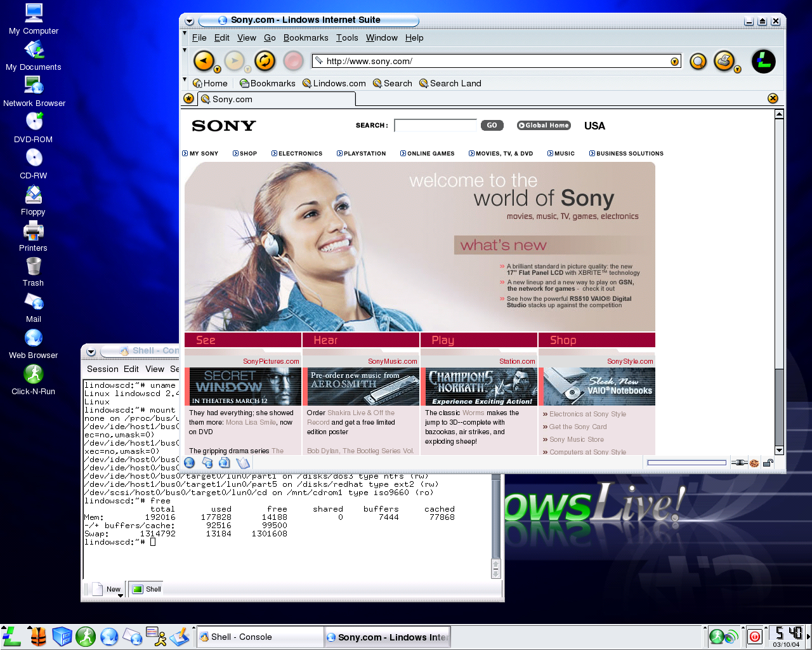Open a new tab with the star button
Screen dimensions: 812x650
tap(188, 98)
